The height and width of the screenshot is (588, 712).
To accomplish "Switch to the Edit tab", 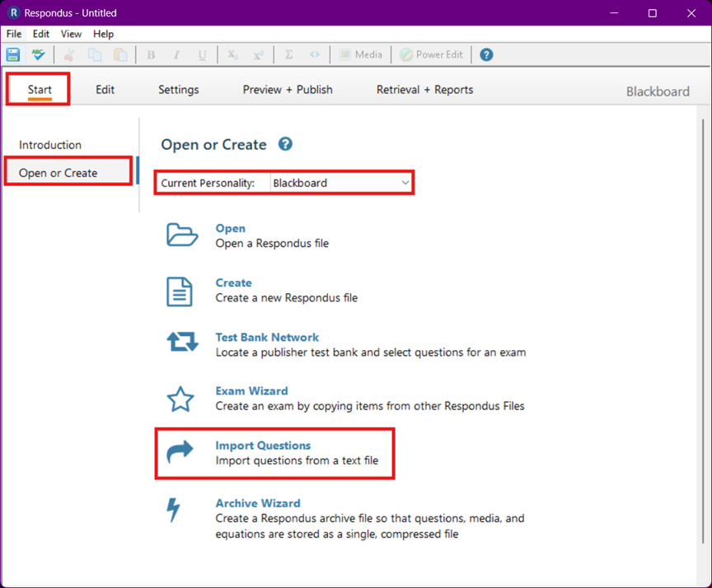I will tap(105, 90).
